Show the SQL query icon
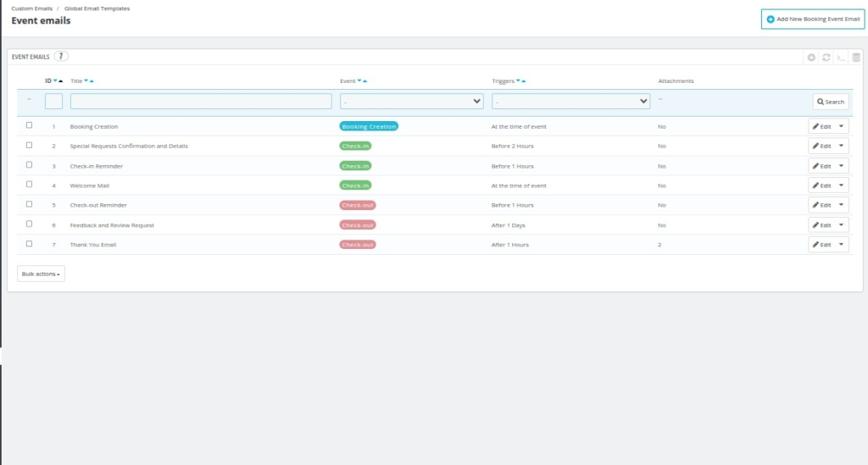Image resolution: width=868 pixels, height=465 pixels. pyautogui.click(x=840, y=58)
